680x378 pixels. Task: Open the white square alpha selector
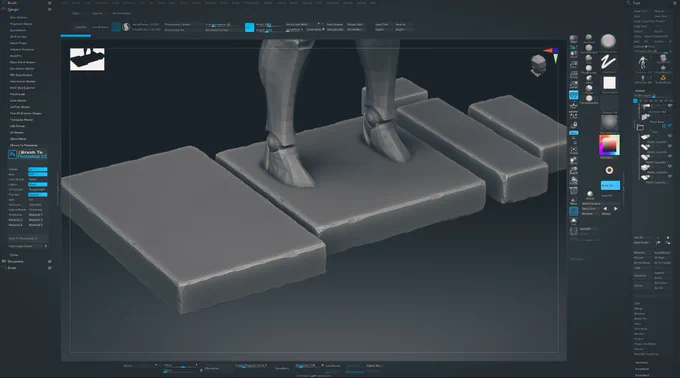(x=609, y=83)
